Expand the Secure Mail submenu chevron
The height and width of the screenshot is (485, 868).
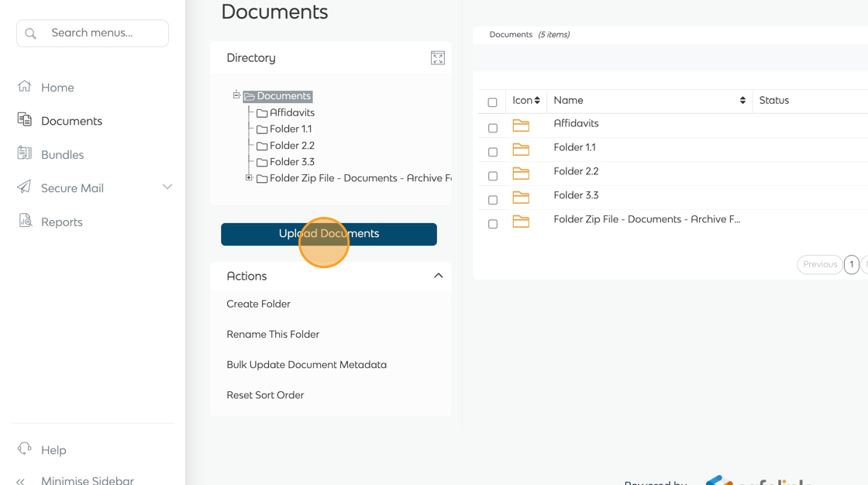tap(167, 187)
